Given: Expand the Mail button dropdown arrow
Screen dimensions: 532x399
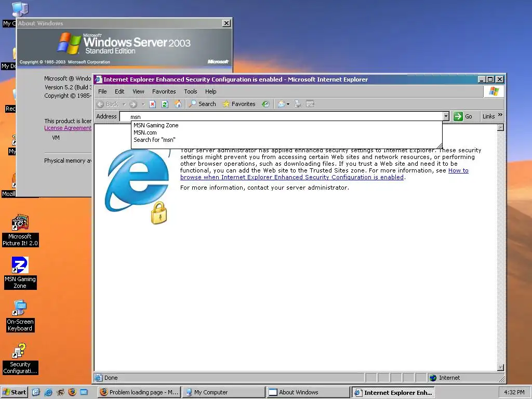Looking at the screenshot, I should pyautogui.click(x=288, y=104).
